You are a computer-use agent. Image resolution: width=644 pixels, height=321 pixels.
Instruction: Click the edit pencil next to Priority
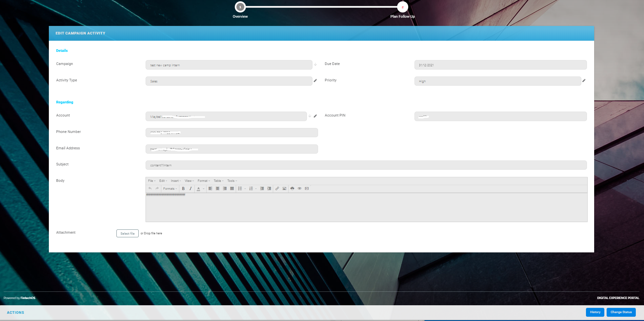[x=584, y=81]
